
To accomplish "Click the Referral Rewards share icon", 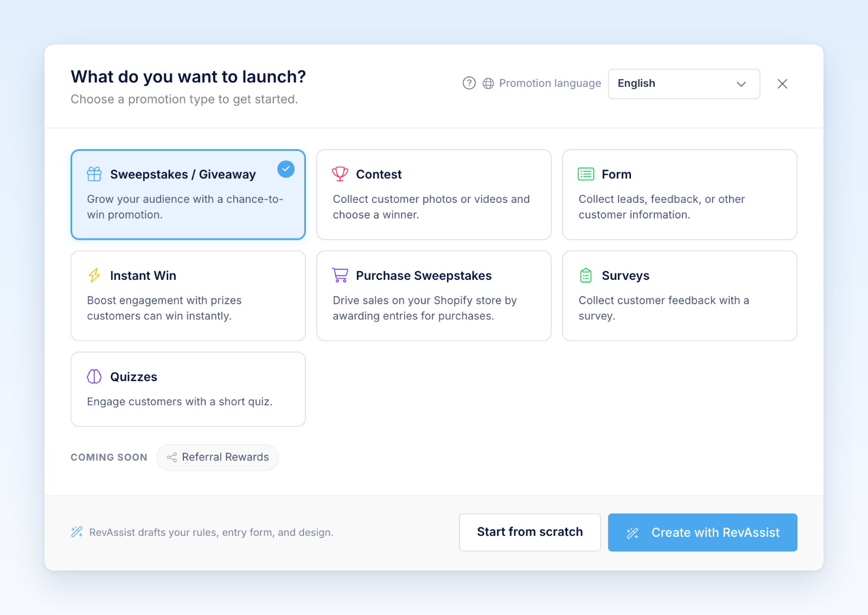I will click(x=172, y=457).
